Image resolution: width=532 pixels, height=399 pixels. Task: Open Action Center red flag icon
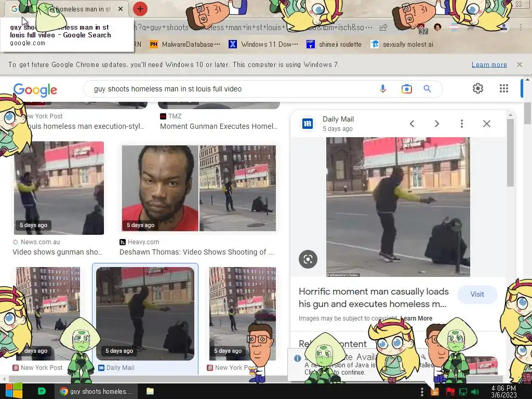coord(450,392)
